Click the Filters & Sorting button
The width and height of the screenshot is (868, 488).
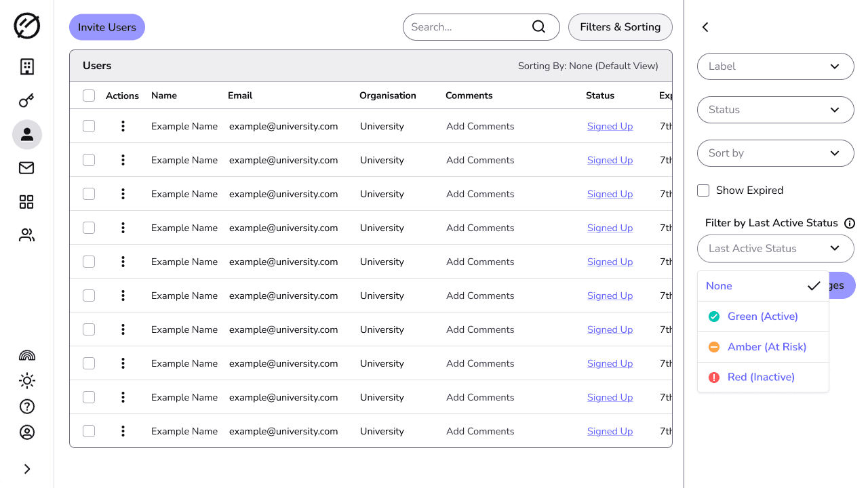(620, 27)
